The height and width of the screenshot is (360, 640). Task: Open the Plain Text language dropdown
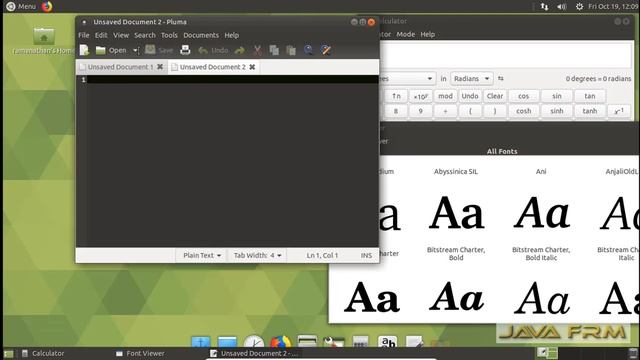202,256
